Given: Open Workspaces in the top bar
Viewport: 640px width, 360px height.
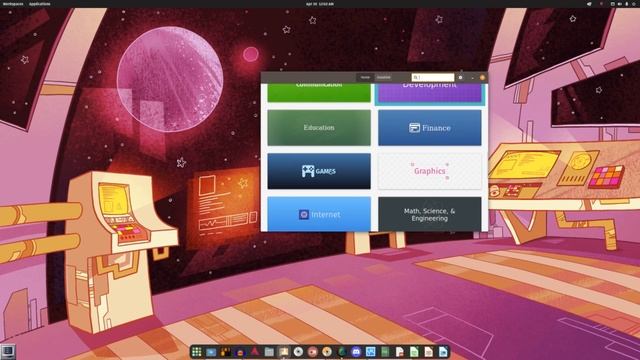Looking at the screenshot, I should click(13, 4).
